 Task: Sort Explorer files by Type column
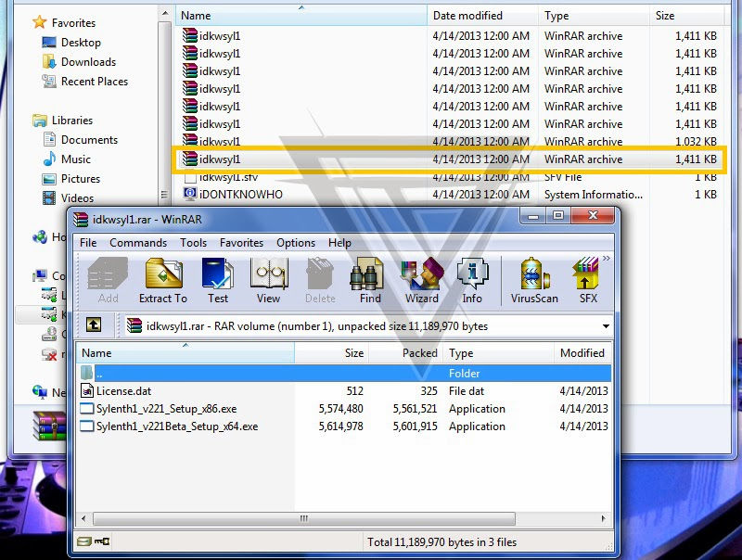click(594, 16)
